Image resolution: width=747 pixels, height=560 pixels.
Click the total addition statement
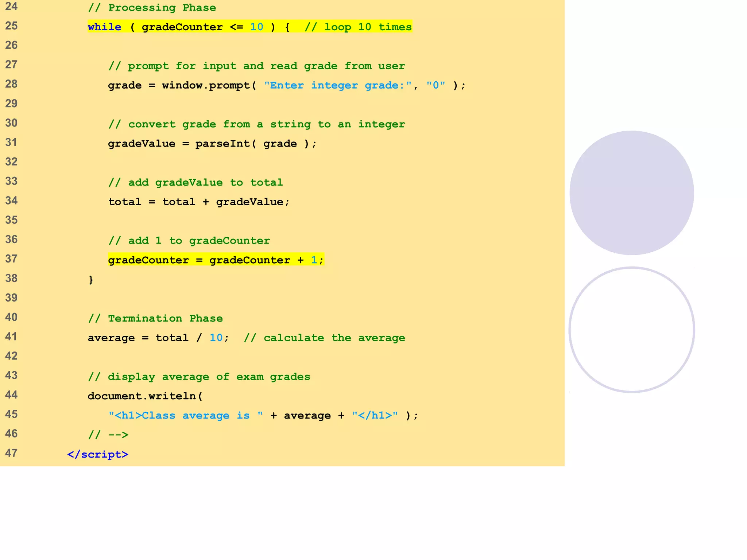(199, 202)
